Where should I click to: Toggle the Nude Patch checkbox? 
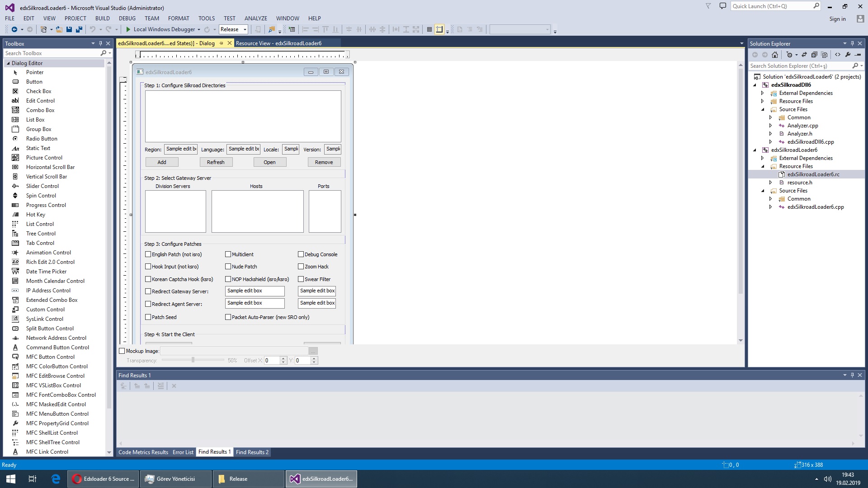228,267
